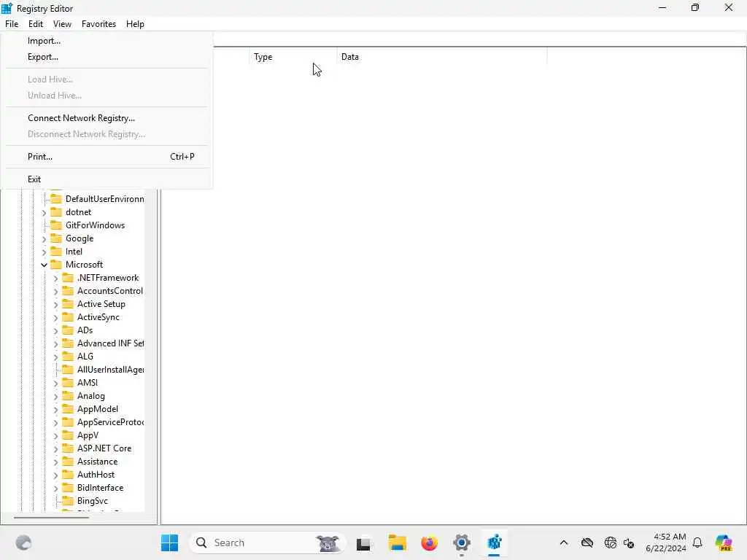Click the taskbar Search box
Viewport: 747px width, 560px height.
[x=267, y=542]
